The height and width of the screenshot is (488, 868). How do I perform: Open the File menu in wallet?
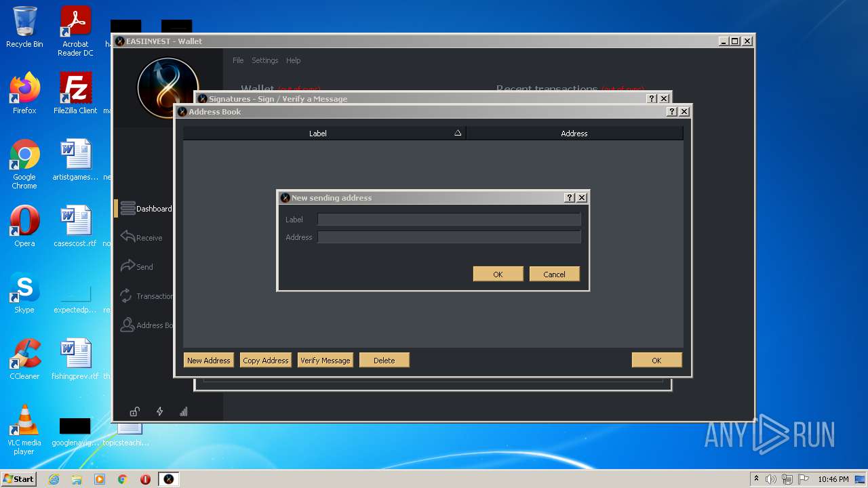click(x=238, y=60)
